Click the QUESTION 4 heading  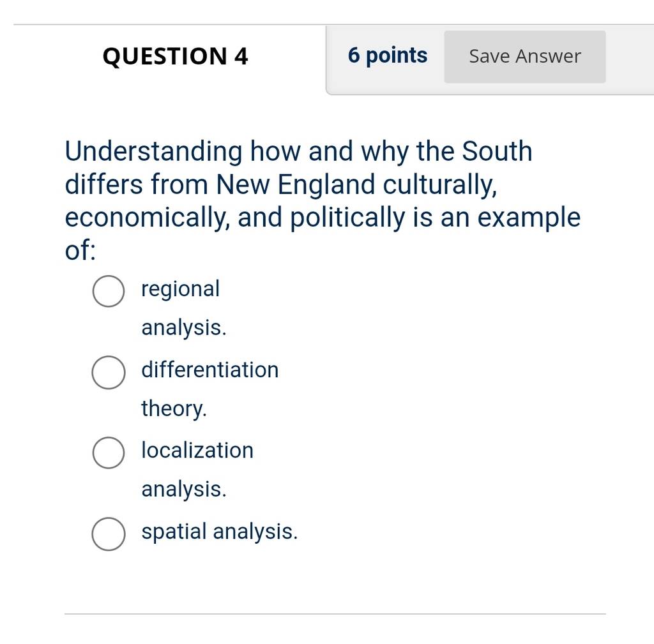pyautogui.click(x=175, y=56)
